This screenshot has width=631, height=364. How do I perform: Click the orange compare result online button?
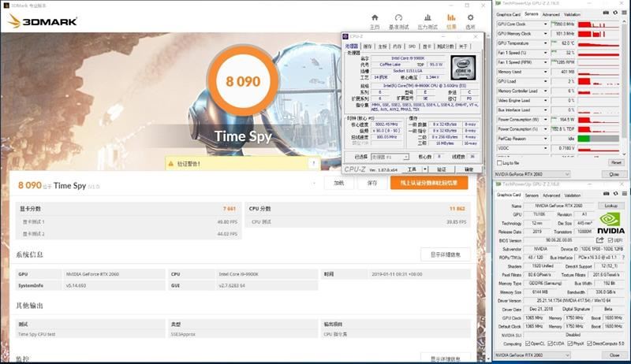pos(429,183)
